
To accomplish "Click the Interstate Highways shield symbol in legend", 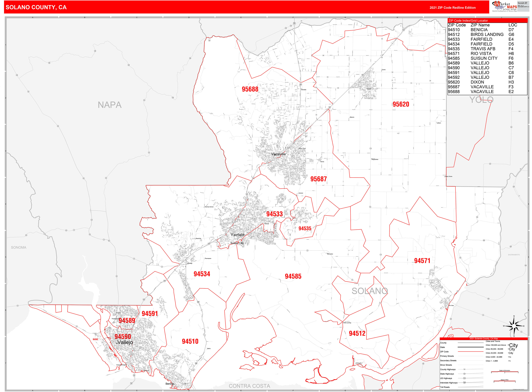I will 464,383.
